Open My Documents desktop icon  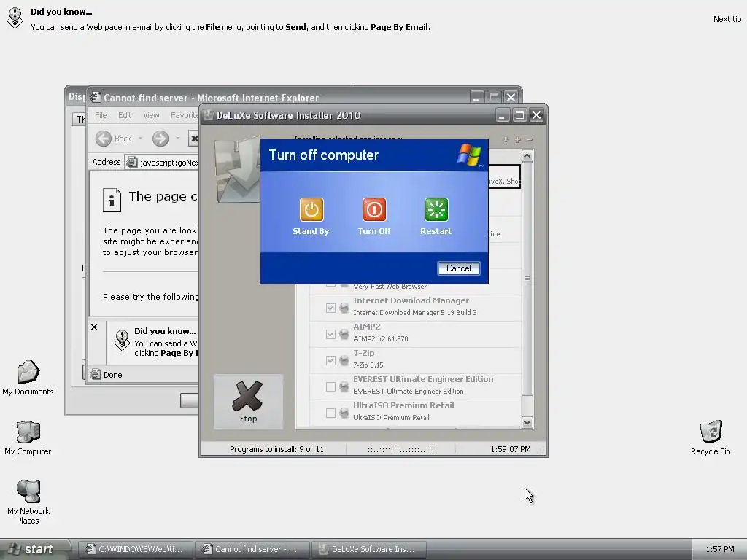(x=28, y=378)
